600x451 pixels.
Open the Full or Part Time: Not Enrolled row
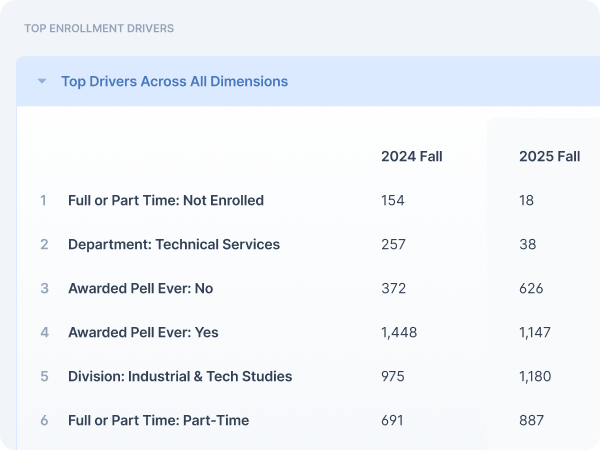coord(166,200)
